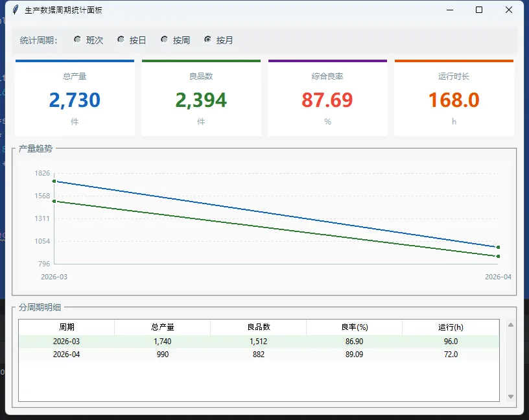This screenshot has width=529, height=420.
Task: Click the 统计周期: label
Action: [x=38, y=40]
